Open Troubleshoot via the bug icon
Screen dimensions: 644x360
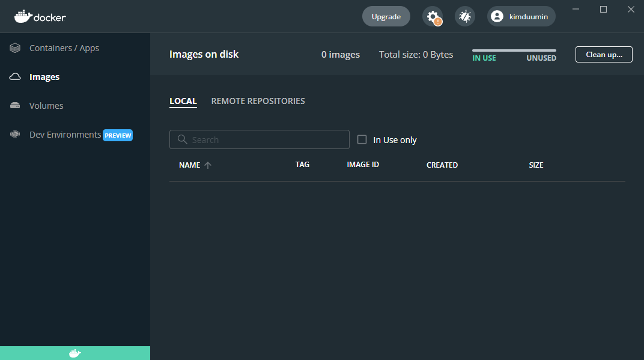coord(465,16)
